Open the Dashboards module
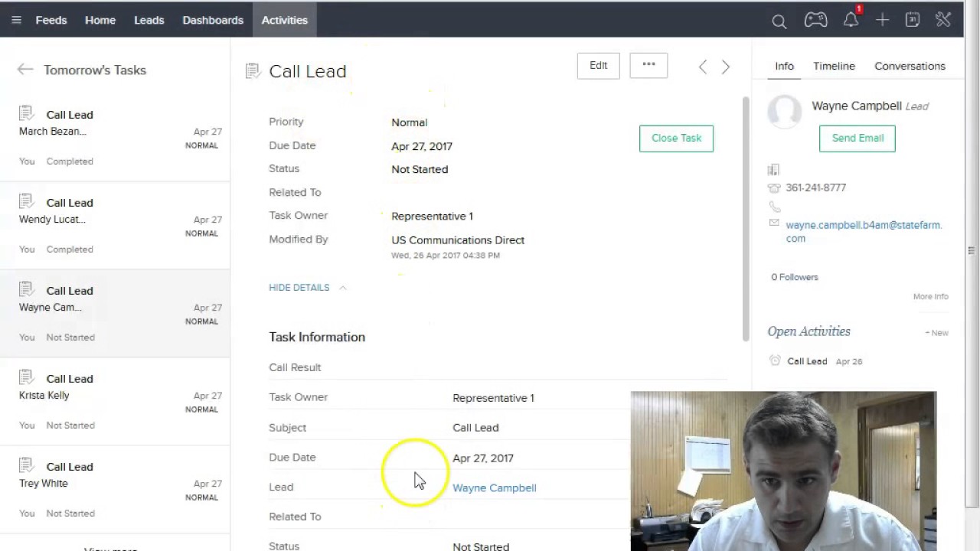 213,21
